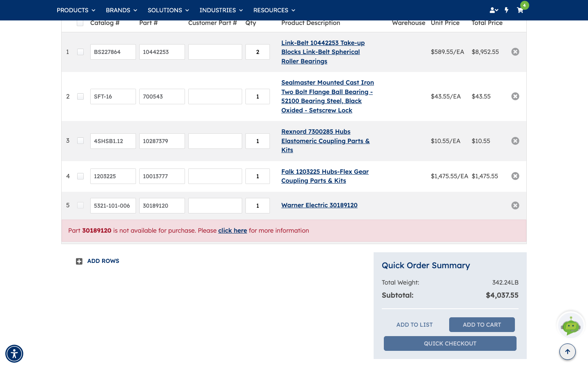Open the shopping cart icon
588x368 pixels.
[520, 10]
